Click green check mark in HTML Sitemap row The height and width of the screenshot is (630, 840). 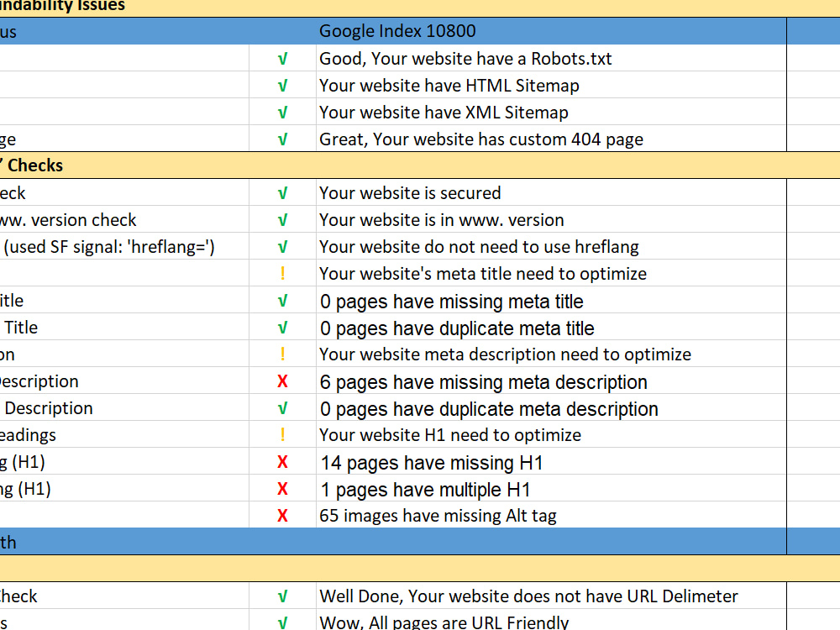(x=282, y=86)
